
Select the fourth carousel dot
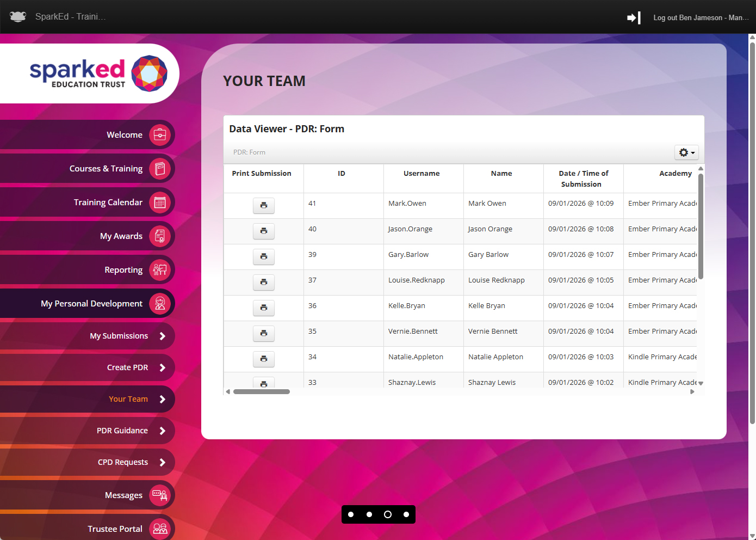406,514
